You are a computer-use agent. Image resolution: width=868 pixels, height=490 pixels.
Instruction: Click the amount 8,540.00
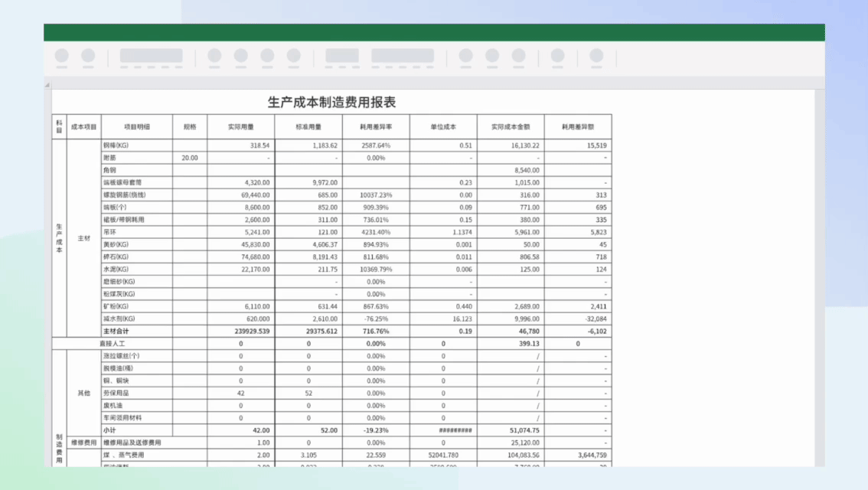[x=527, y=170]
